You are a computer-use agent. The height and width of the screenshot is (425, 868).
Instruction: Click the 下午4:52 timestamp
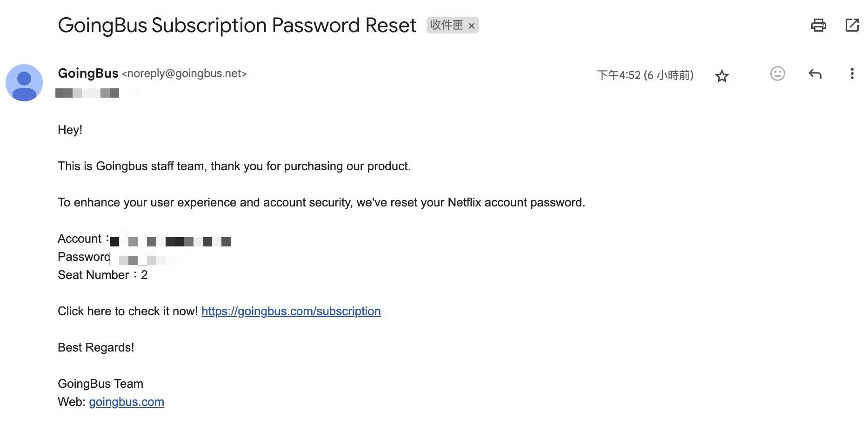click(645, 75)
